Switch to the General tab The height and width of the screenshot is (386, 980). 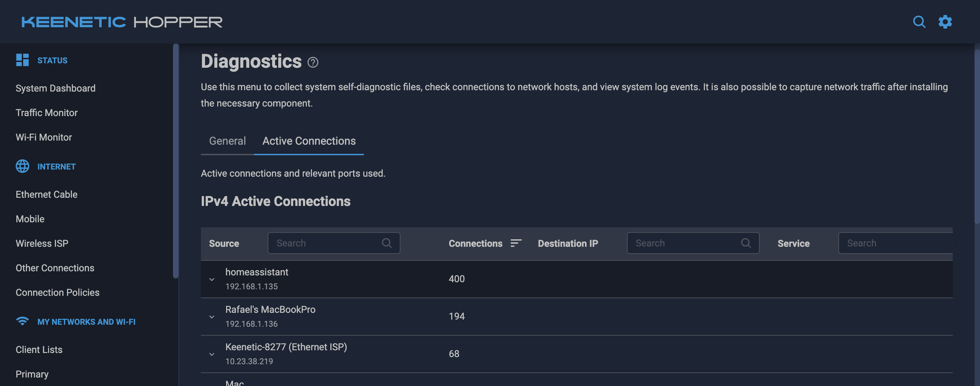tap(227, 141)
